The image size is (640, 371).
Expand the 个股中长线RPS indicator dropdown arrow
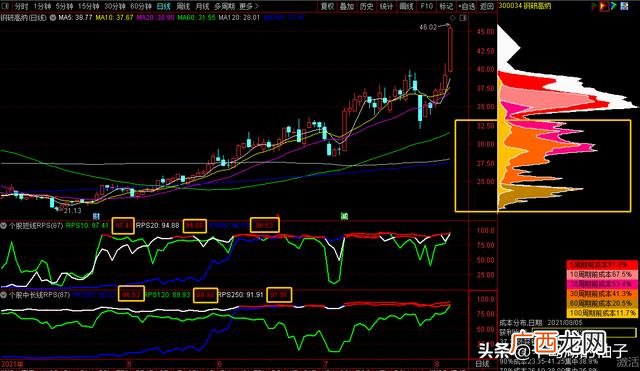point(4,294)
